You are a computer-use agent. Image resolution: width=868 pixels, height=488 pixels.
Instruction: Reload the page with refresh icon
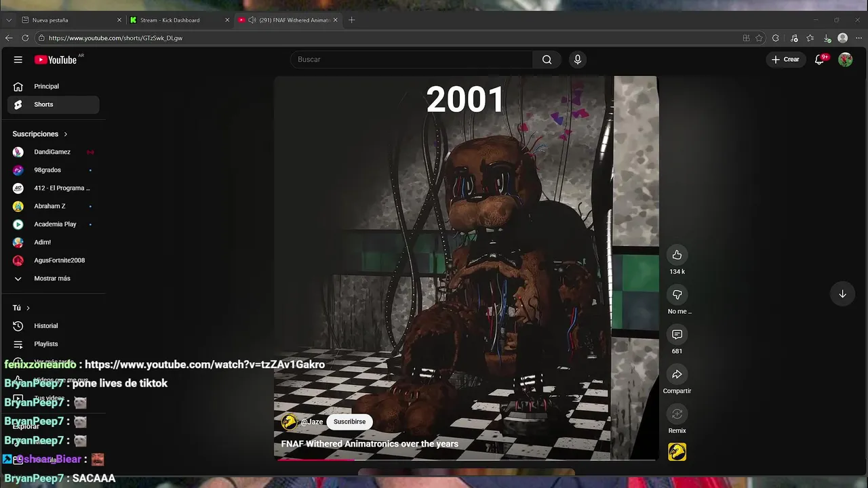tap(25, 38)
